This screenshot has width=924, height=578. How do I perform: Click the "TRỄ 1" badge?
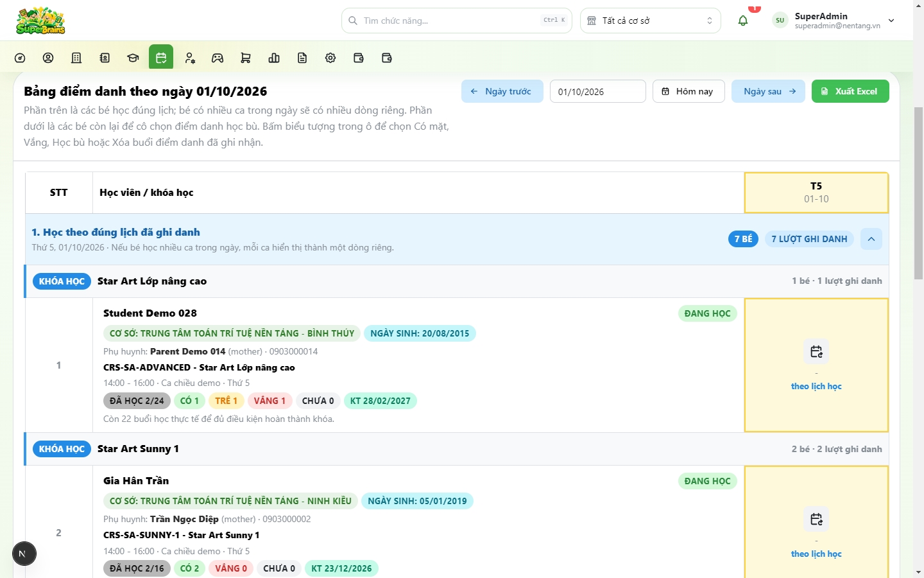pyautogui.click(x=226, y=401)
